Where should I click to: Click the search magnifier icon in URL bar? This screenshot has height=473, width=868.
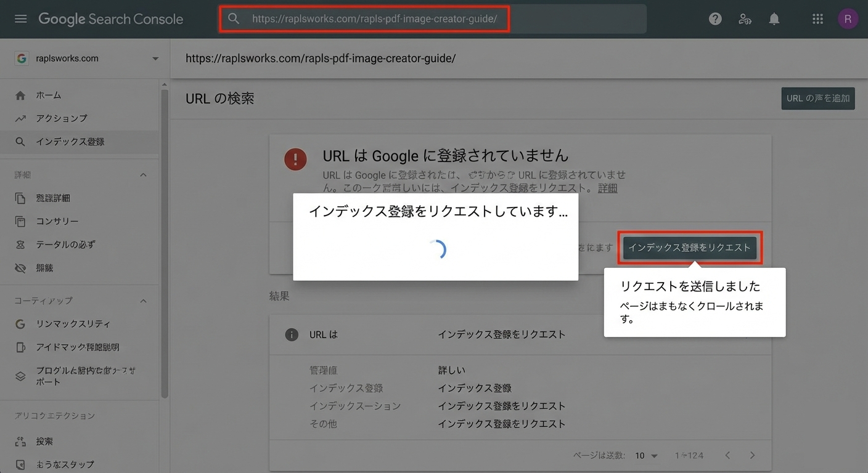click(234, 19)
